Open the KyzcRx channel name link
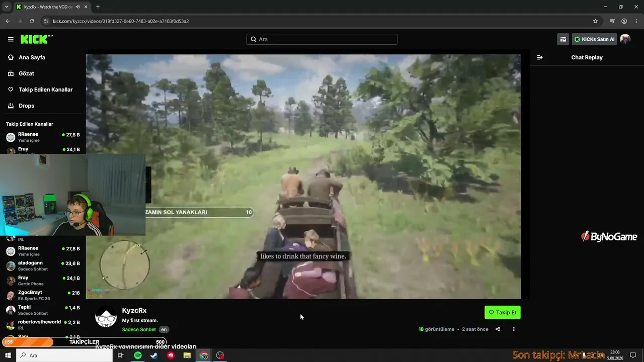This screenshot has width=644, height=362. click(x=134, y=311)
